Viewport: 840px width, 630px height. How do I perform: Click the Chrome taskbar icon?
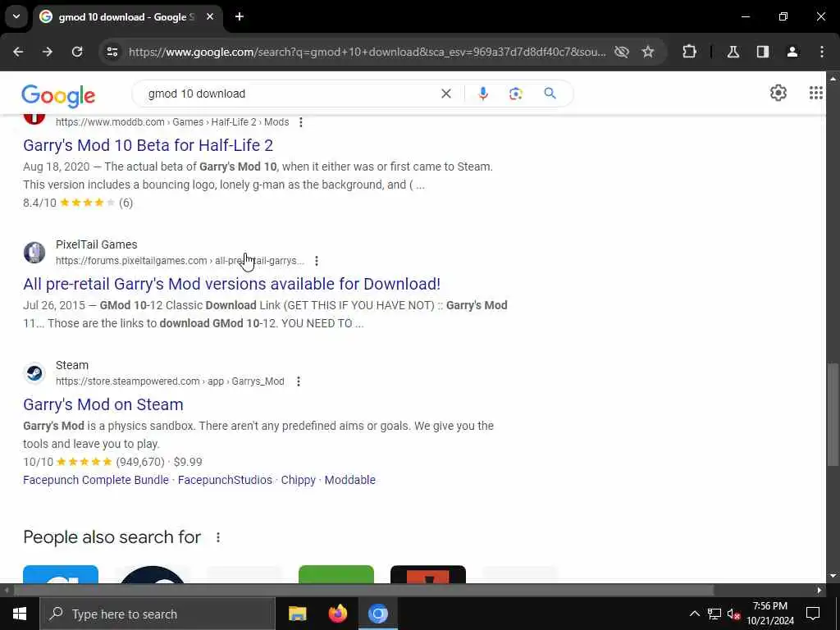[377, 614]
